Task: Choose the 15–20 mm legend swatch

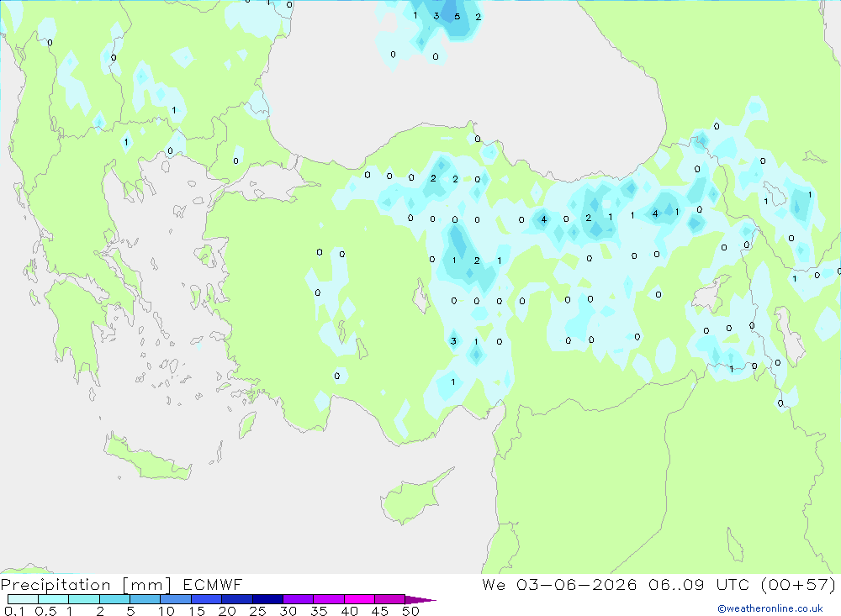Action: click(207, 599)
